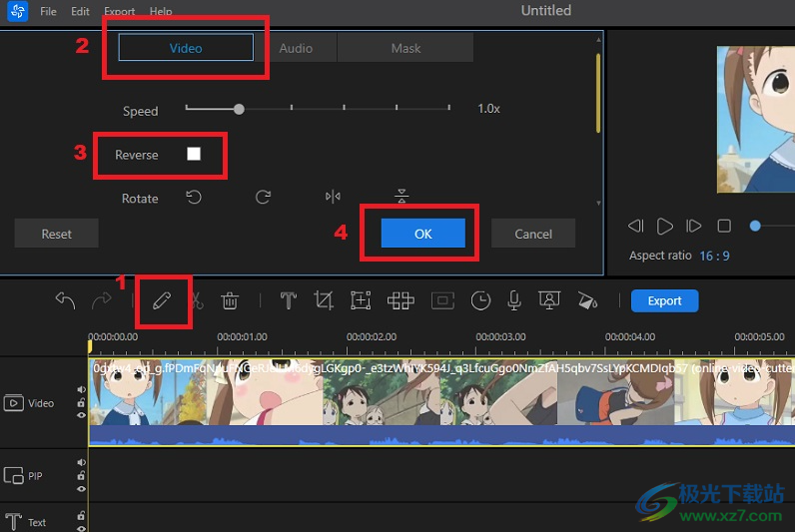Rotate the video counterclockwise
Screen dimensions: 795x532
(194, 197)
